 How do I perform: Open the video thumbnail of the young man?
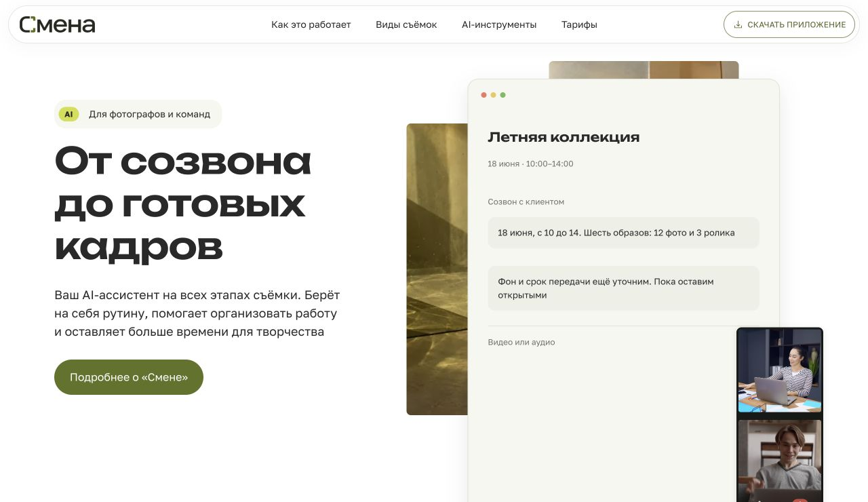pyautogui.click(x=780, y=461)
